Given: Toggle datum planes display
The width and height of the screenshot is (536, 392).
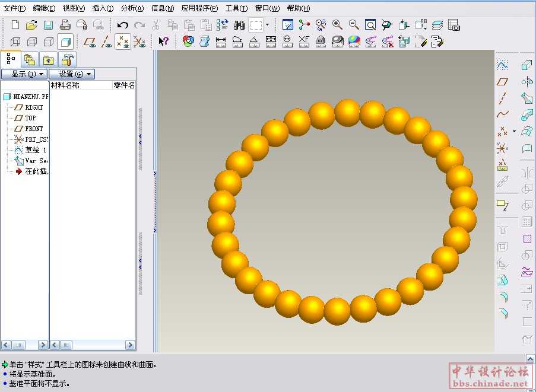Looking at the screenshot, I should tap(90, 42).
